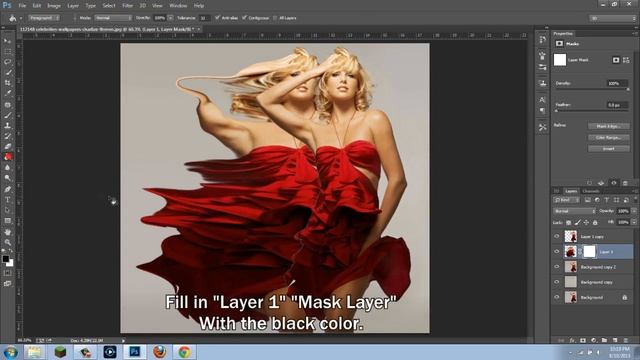This screenshot has width=640, height=360.
Task: Click the foreground color swatch
Action: [x=5, y=259]
